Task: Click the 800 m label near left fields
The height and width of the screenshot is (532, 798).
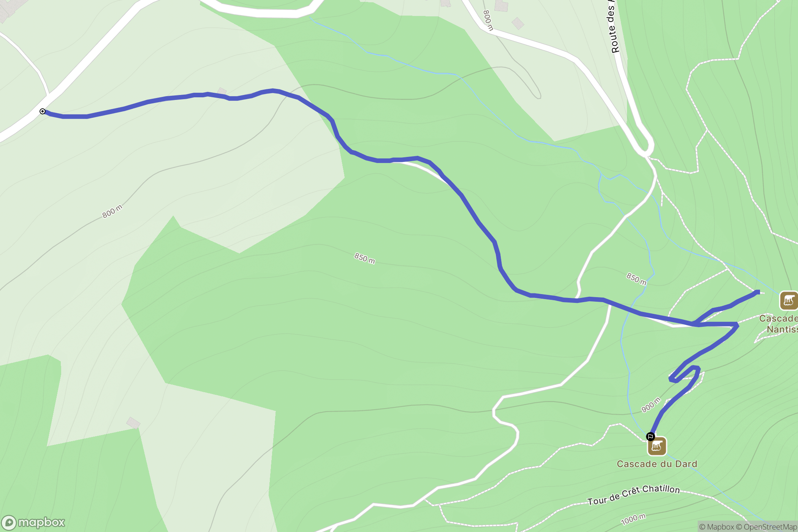Action: [x=112, y=211]
